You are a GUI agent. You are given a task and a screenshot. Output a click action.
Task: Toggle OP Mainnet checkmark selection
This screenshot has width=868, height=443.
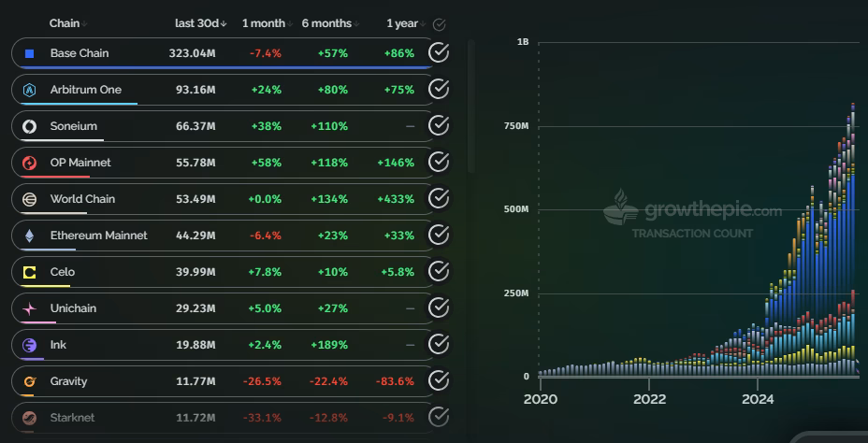click(x=439, y=162)
